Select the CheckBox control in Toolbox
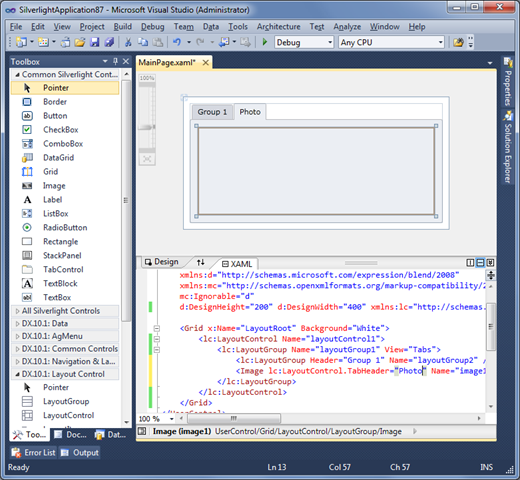Viewport: 520px width, 480px height. click(x=65, y=130)
